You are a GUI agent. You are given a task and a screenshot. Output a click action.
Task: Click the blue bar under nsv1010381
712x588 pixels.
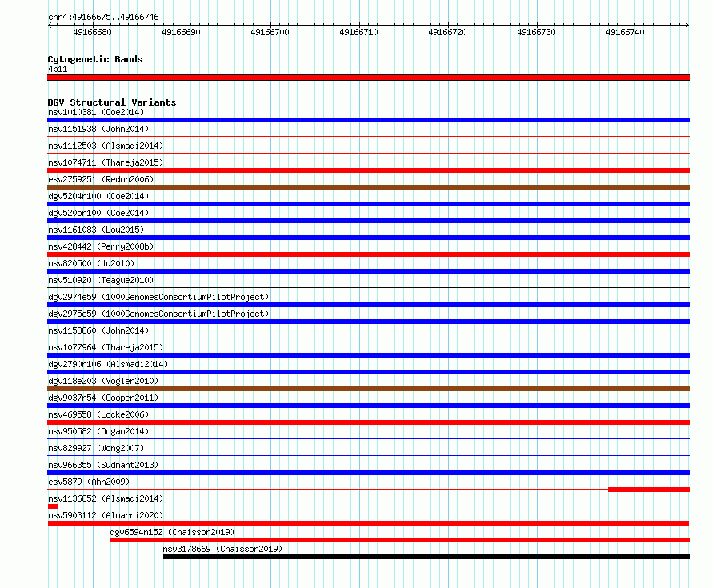[x=368, y=120]
